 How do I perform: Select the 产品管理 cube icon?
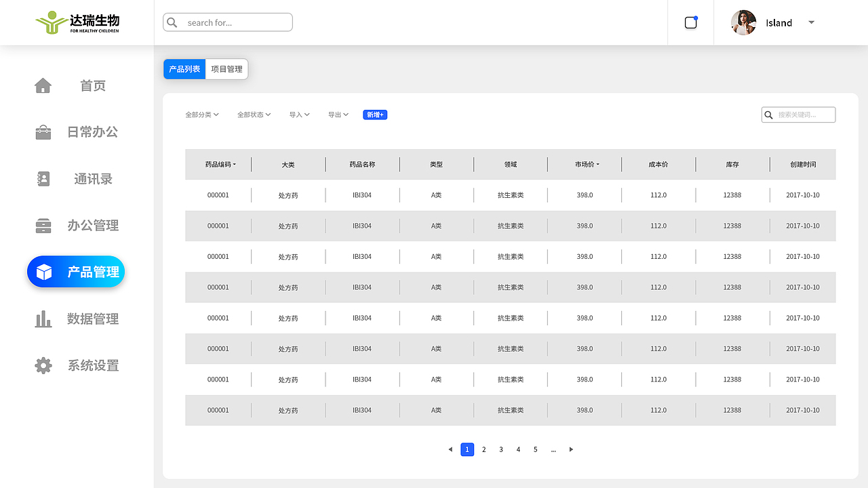tap(44, 272)
